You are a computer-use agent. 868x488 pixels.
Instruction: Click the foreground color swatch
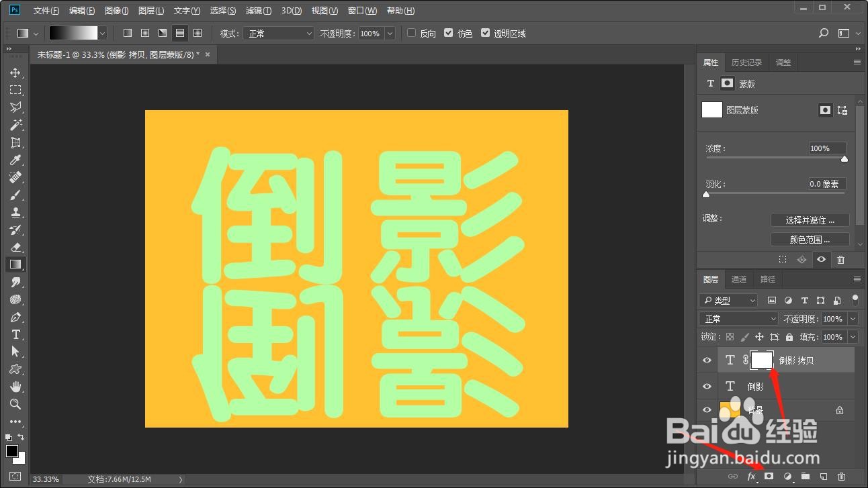(x=12, y=451)
